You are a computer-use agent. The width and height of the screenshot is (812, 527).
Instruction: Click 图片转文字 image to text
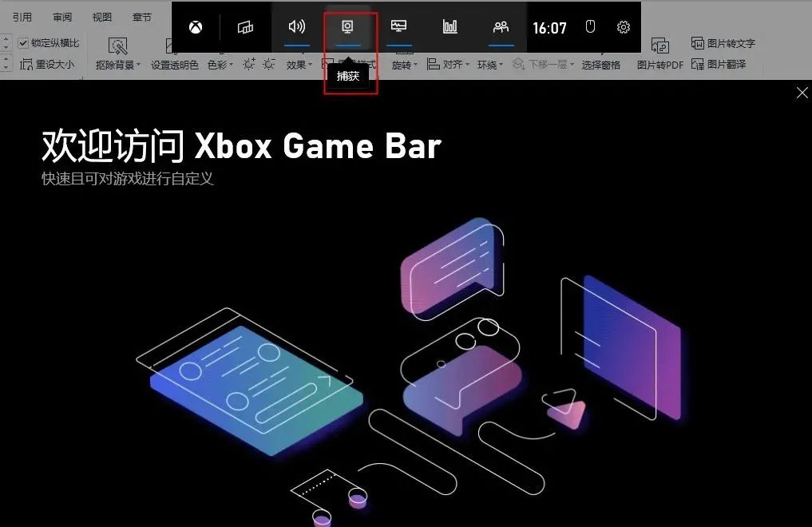723,43
